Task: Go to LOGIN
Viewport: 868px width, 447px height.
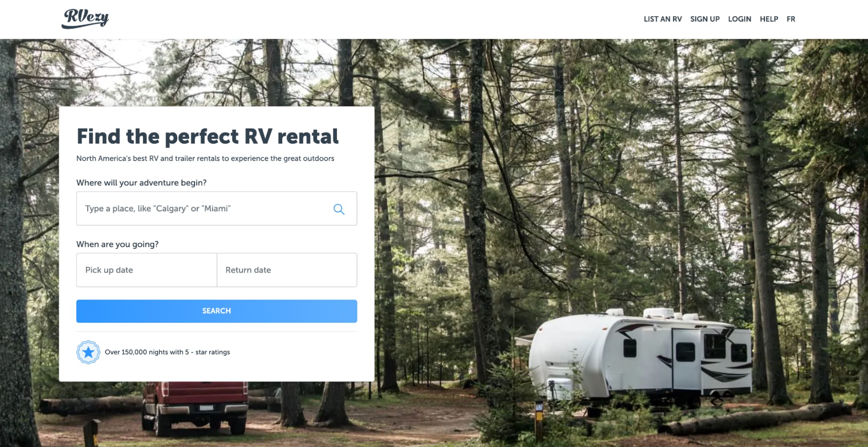Action: pyautogui.click(x=739, y=19)
